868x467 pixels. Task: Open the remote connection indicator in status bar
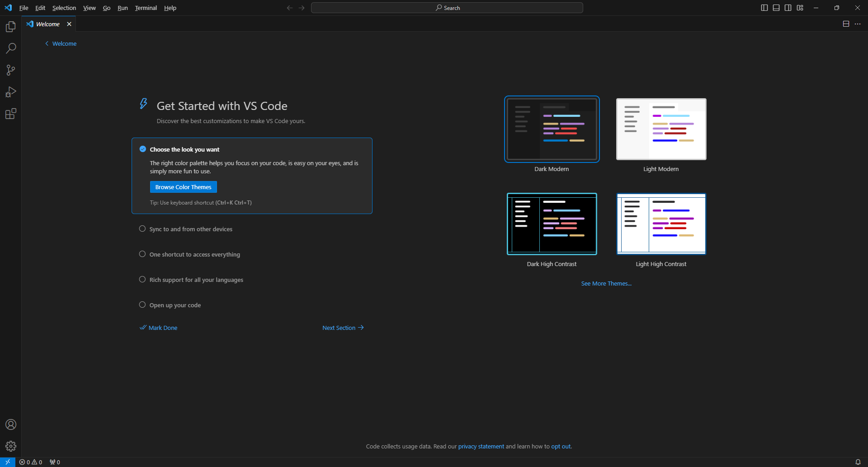tap(7, 462)
